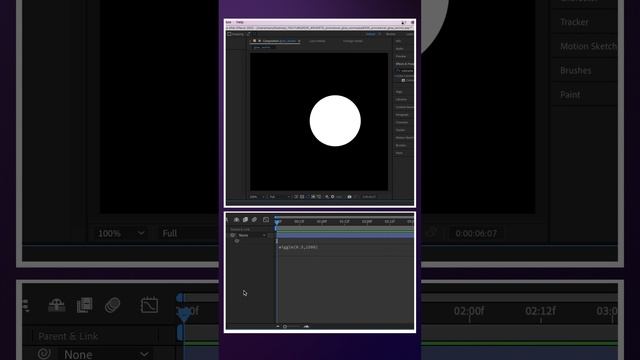This screenshot has height=360, width=640.
Task: Select the Composition tab in the small viewer
Action: (279, 41)
